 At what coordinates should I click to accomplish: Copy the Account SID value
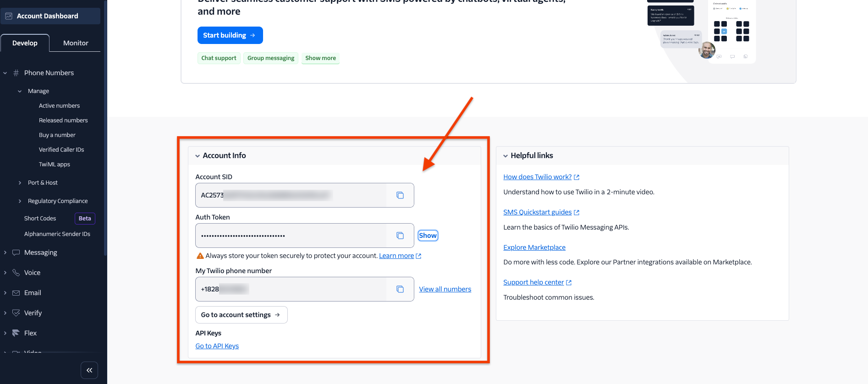[x=400, y=195]
